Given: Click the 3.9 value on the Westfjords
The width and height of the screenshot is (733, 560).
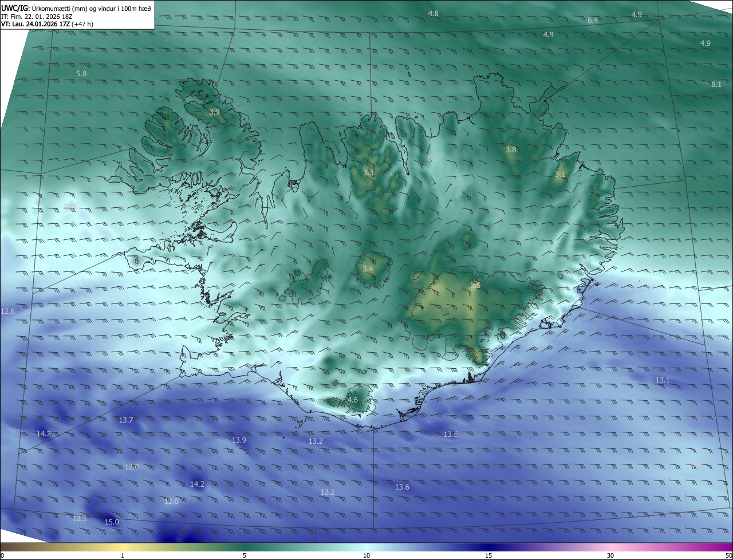Looking at the screenshot, I should pyautogui.click(x=214, y=112).
